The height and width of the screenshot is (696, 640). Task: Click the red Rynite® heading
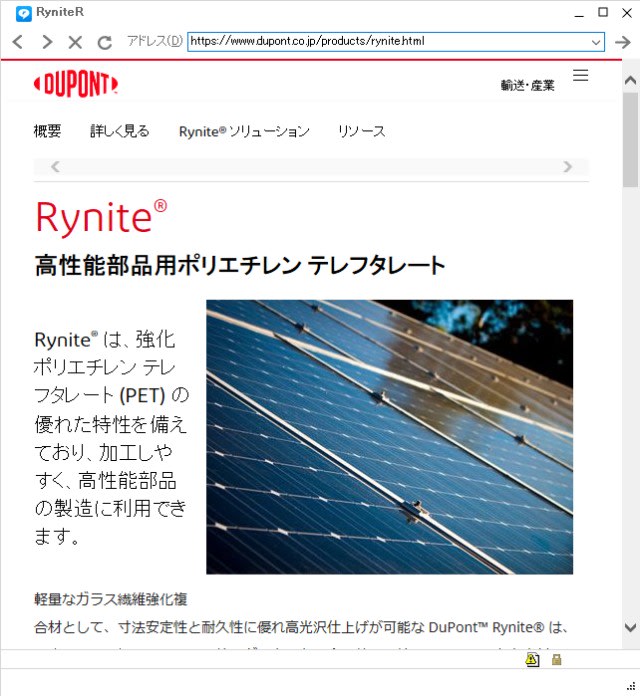(x=101, y=217)
